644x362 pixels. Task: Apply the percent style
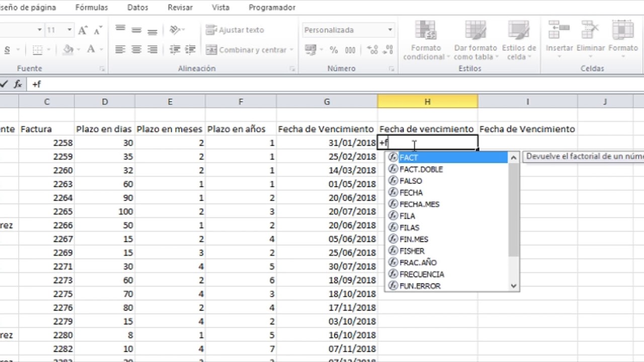[334, 50]
